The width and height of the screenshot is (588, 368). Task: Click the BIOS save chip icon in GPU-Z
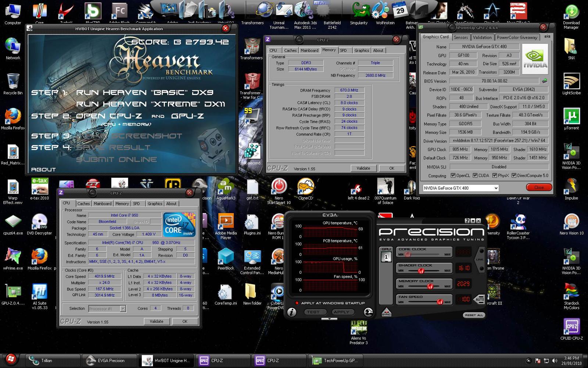(544, 81)
